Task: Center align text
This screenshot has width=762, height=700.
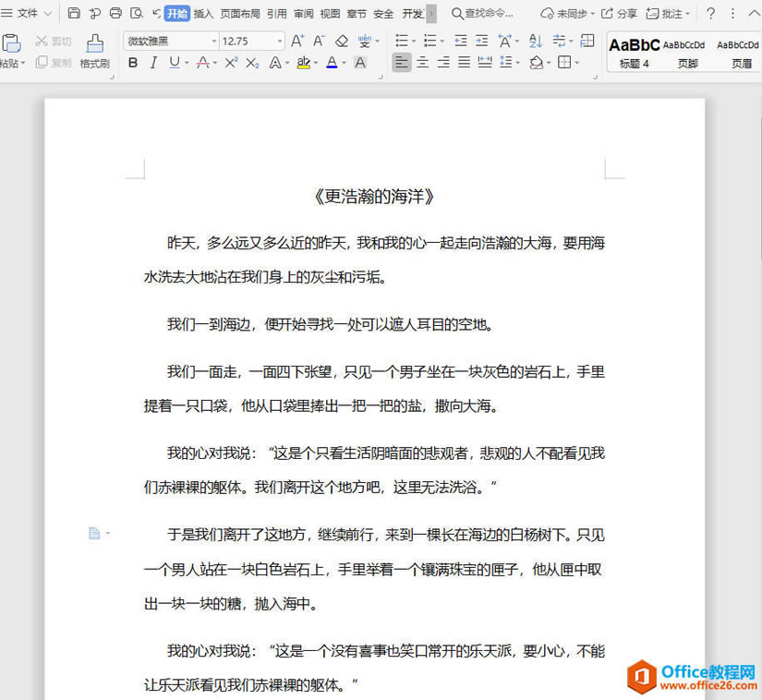Action: (423, 62)
